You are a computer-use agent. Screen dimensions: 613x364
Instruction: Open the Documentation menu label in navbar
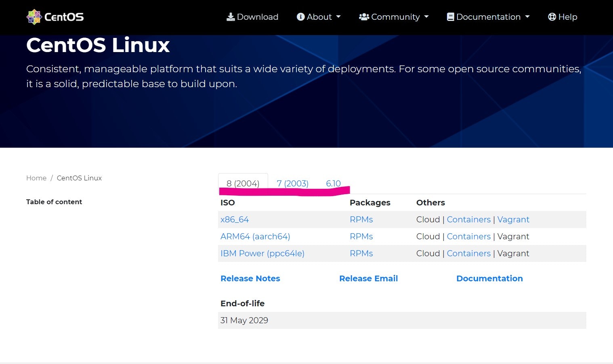[488, 17]
